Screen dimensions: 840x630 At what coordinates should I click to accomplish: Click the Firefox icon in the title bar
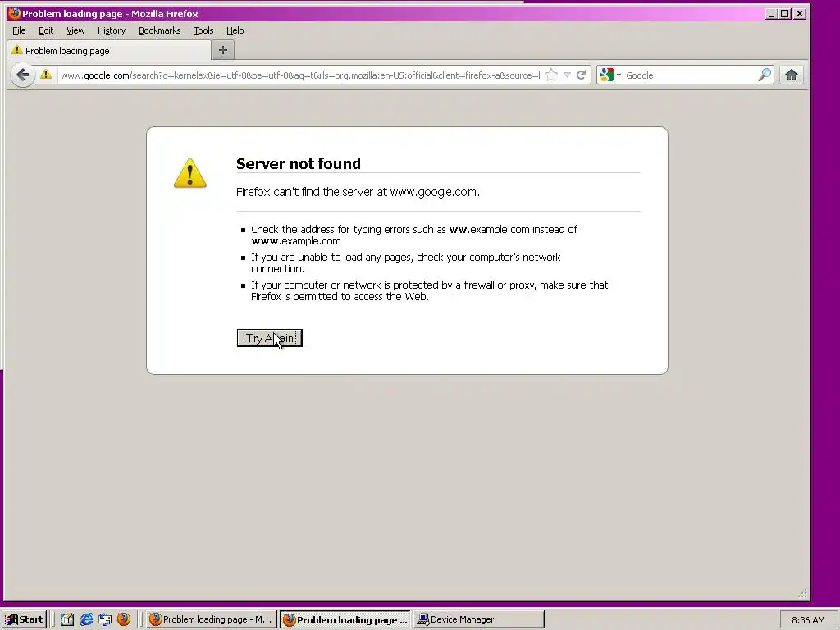coord(15,13)
